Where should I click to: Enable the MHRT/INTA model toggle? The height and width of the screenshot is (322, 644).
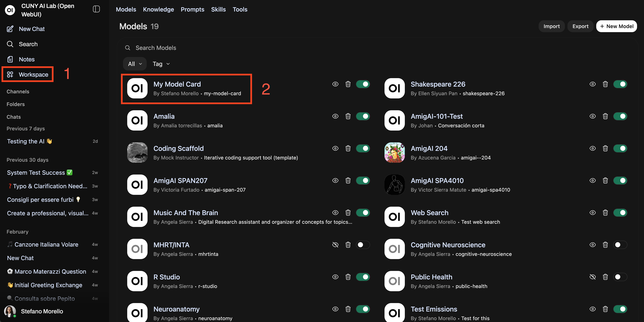pos(363,245)
